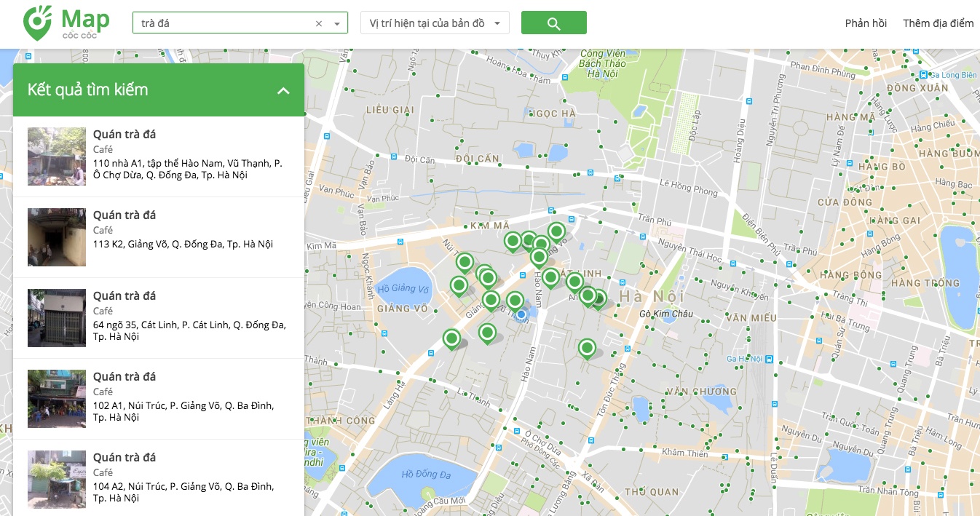The width and height of the screenshot is (980, 516).
Task: Click the green map pin nearest Kim Mã label
Action: (513, 241)
